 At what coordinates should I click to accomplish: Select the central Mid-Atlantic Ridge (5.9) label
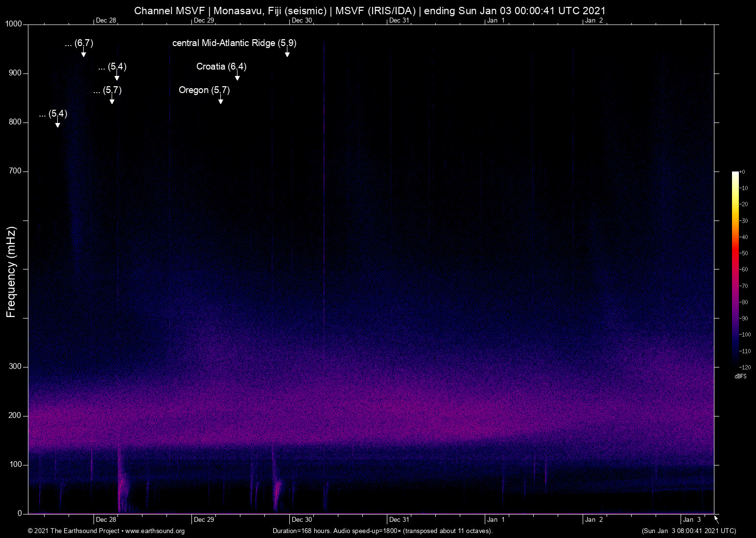tap(234, 43)
